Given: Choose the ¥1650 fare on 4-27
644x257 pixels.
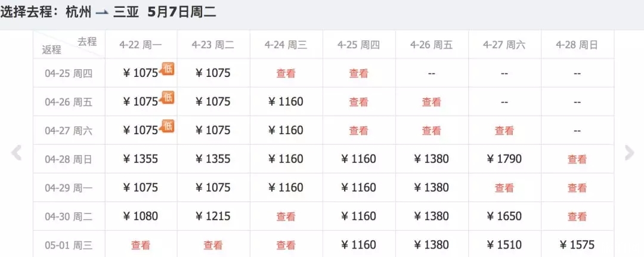Looking at the screenshot, I should coord(504,216).
